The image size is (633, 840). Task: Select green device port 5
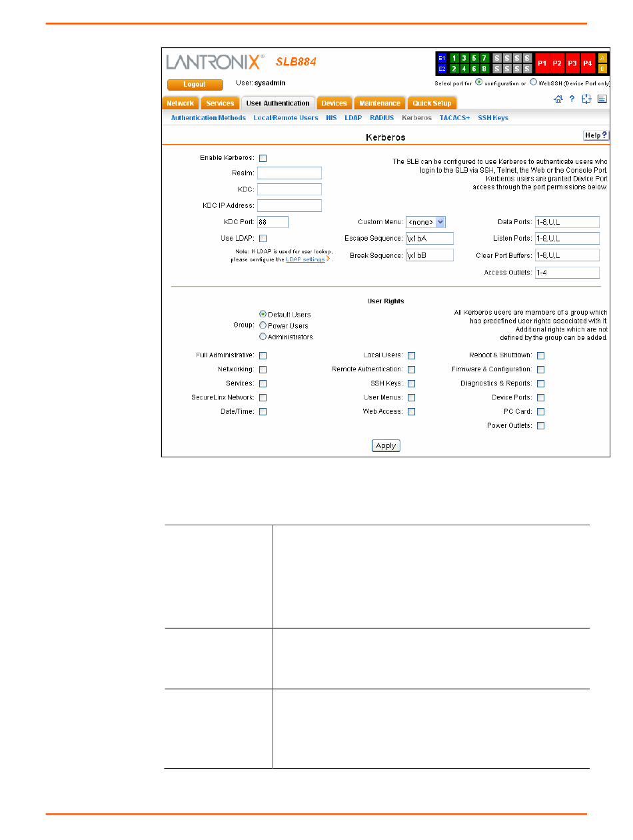(474, 58)
